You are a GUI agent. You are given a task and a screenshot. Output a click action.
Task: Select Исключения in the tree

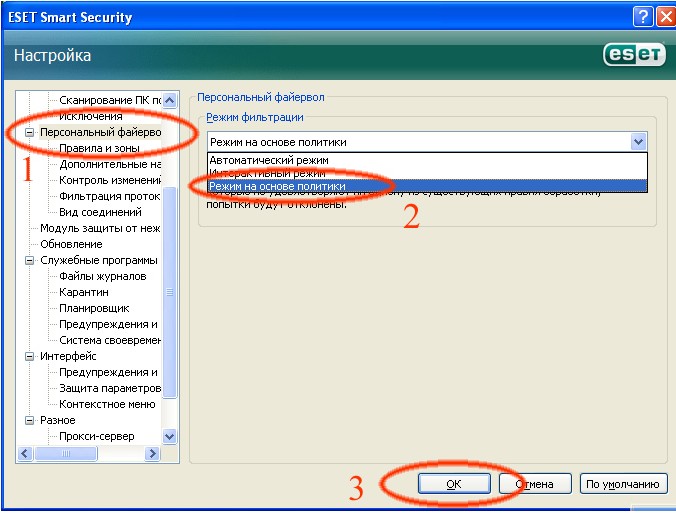click(x=91, y=116)
